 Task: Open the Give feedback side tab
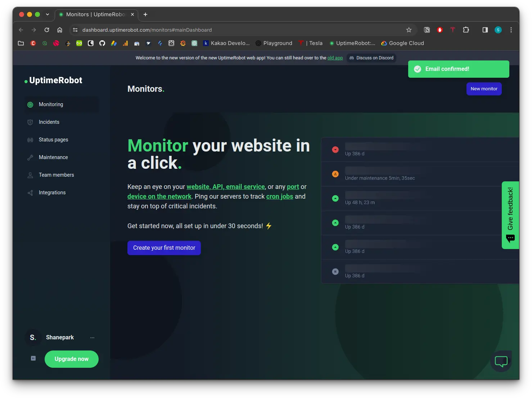coord(510,215)
